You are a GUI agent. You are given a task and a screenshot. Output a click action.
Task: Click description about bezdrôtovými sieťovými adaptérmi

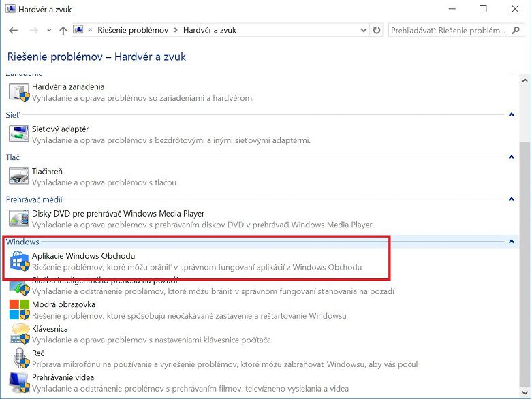tap(171, 140)
